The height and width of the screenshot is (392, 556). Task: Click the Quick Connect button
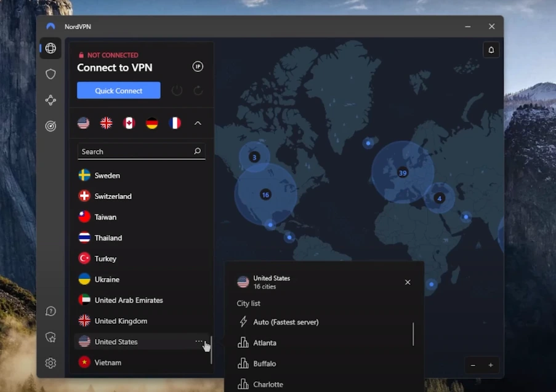(x=118, y=90)
